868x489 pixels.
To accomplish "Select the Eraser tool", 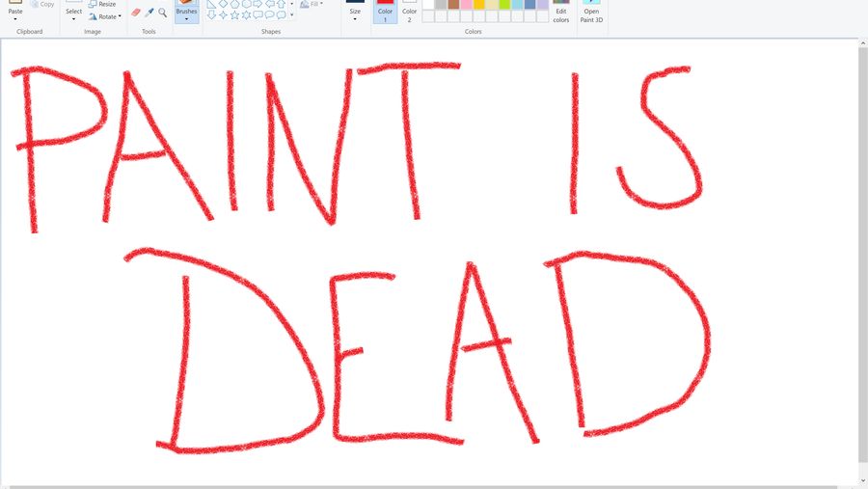I will (136, 13).
